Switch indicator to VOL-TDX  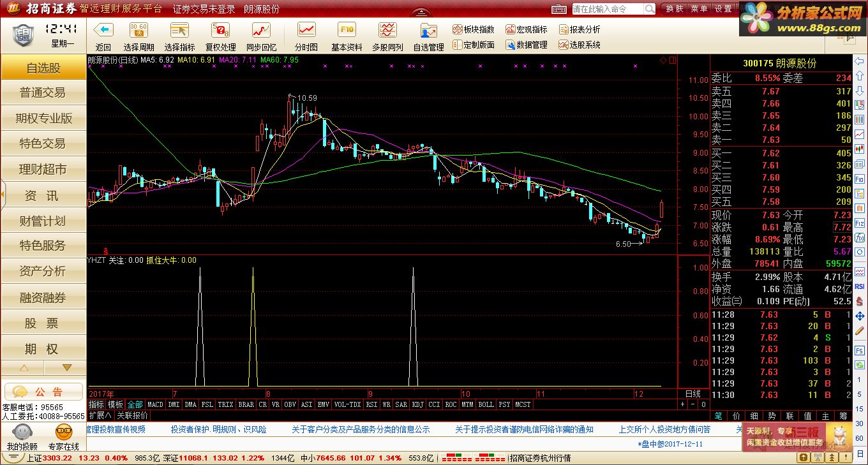347,404
